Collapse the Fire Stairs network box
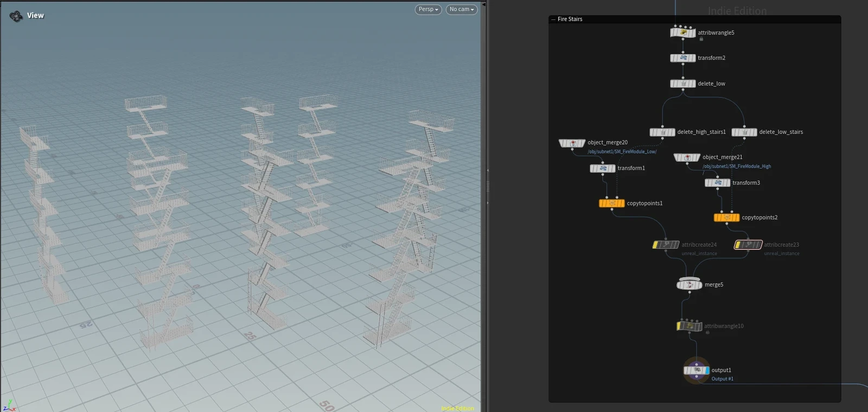Image resolution: width=868 pixels, height=412 pixels. pyautogui.click(x=553, y=19)
